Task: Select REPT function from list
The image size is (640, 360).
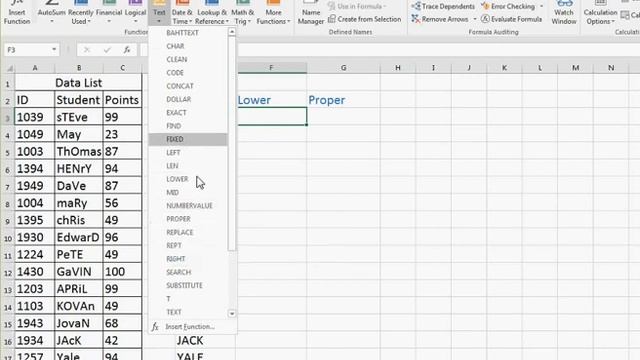Action: point(188,246)
